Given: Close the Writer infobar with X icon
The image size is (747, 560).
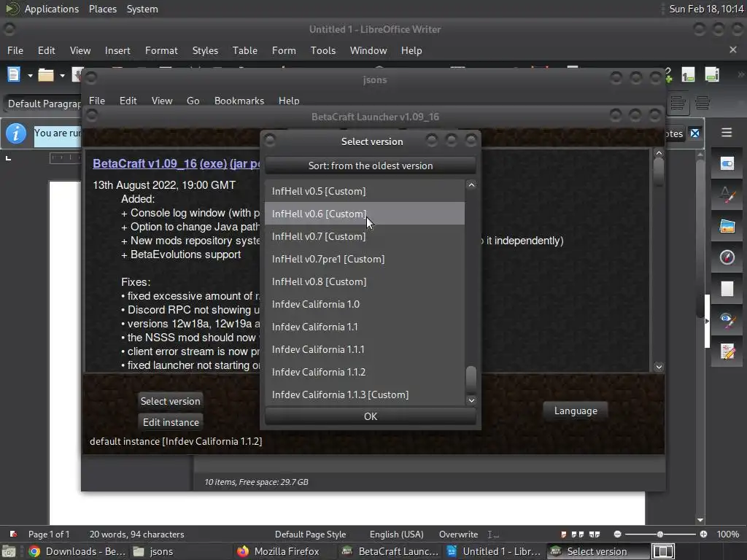Looking at the screenshot, I should tap(695, 133).
